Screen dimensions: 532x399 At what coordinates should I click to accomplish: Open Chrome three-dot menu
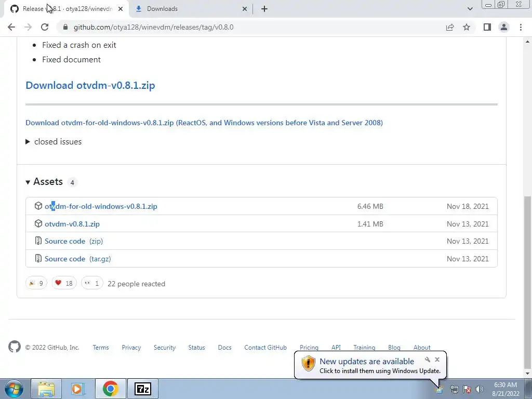point(521,27)
